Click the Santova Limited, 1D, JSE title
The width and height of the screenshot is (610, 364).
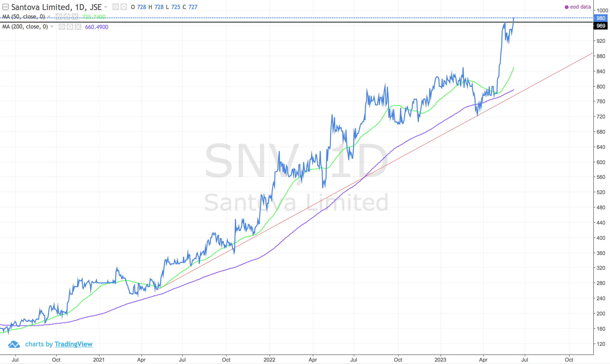(x=56, y=7)
